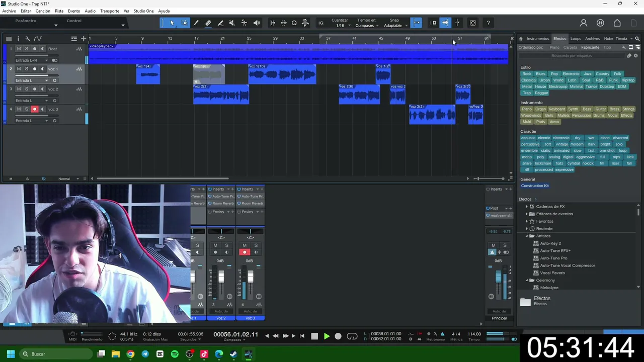Screen dimensions: 644x362
Task: Collapse the Celemony folder
Action: [x=527, y=280]
